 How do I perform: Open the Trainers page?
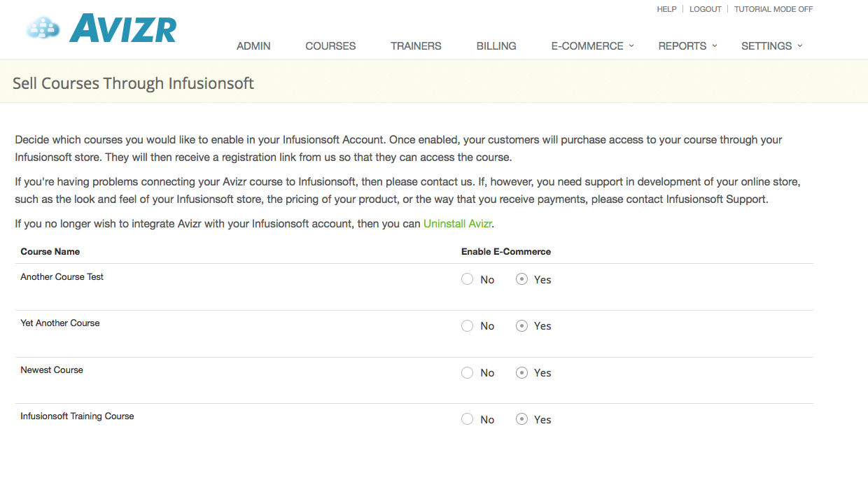click(x=416, y=46)
